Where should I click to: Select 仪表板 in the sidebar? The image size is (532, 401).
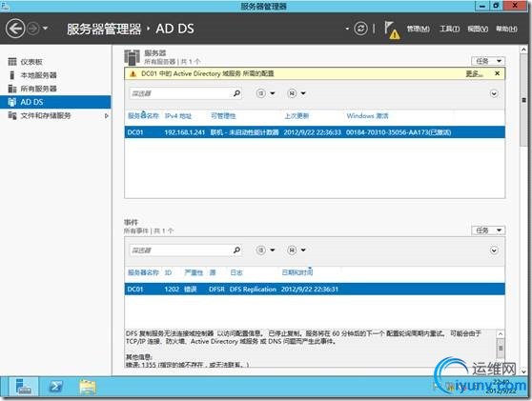(31, 62)
